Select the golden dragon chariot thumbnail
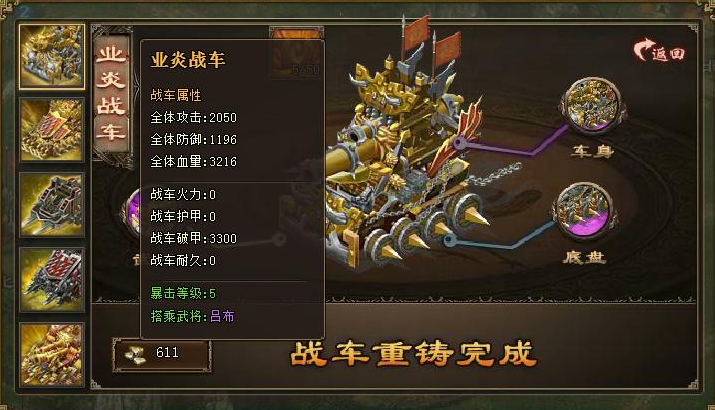Image resolution: width=715 pixels, height=410 pixels. (x=52, y=57)
